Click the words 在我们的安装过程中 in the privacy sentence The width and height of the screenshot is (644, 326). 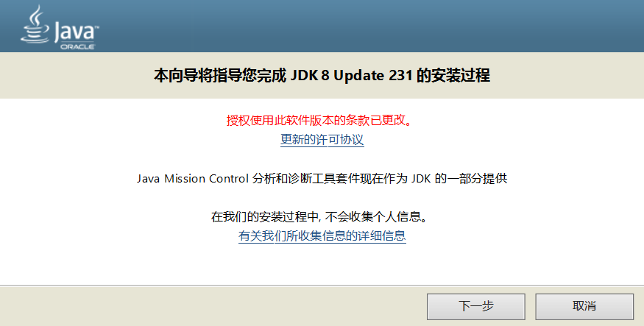265,216
